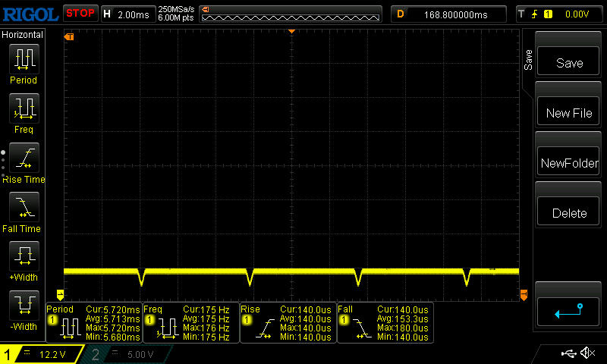Click the Freq Cur:175 Hz value
The width and height of the screenshot is (607, 364).
206,310
